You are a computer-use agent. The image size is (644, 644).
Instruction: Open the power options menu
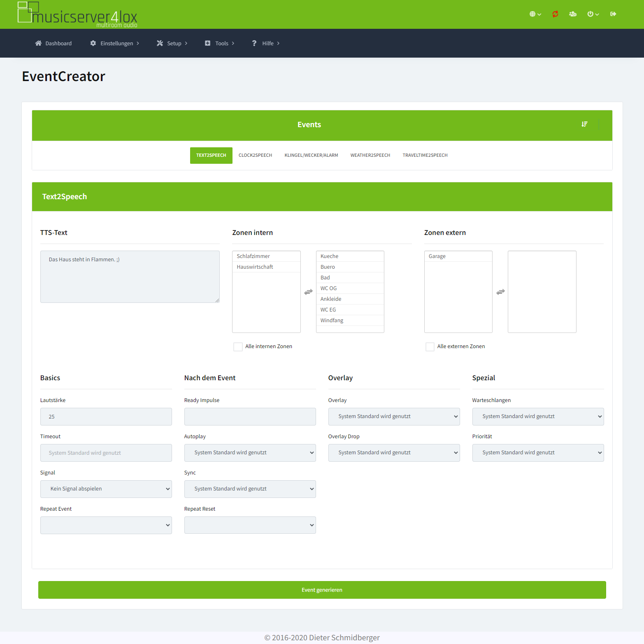(593, 14)
